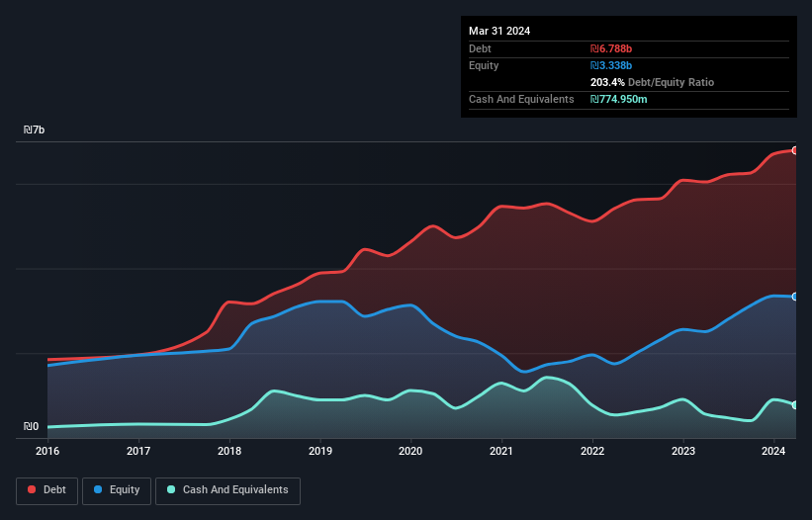Click the ₪774.950m cash value
The width and height of the screenshot is (812, 520).
point(619,99)
